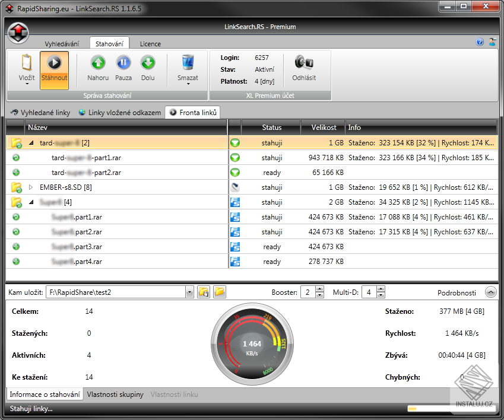Click the Smazat trash bin icon

188,62
